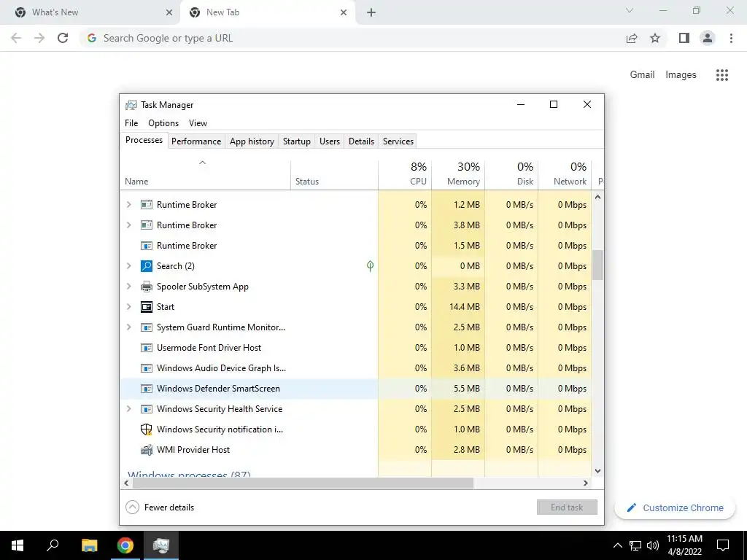747x560 pixels.
Task: Expand the Runtime Broker 3.8 MB row
Action: [128, 225]
